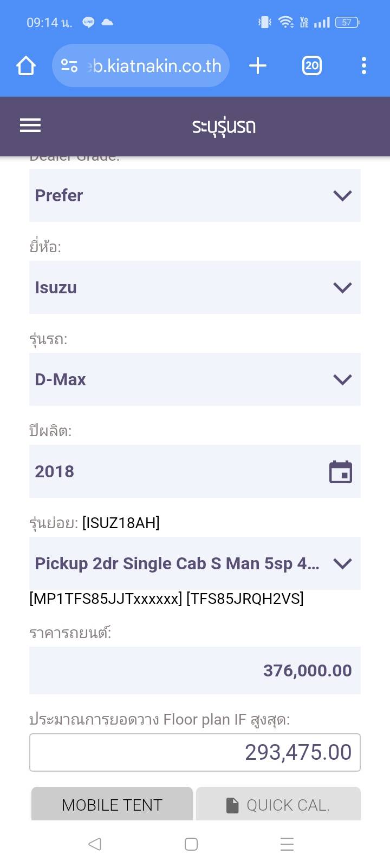Tap the production year field showing 2018

tap(173, 471)
